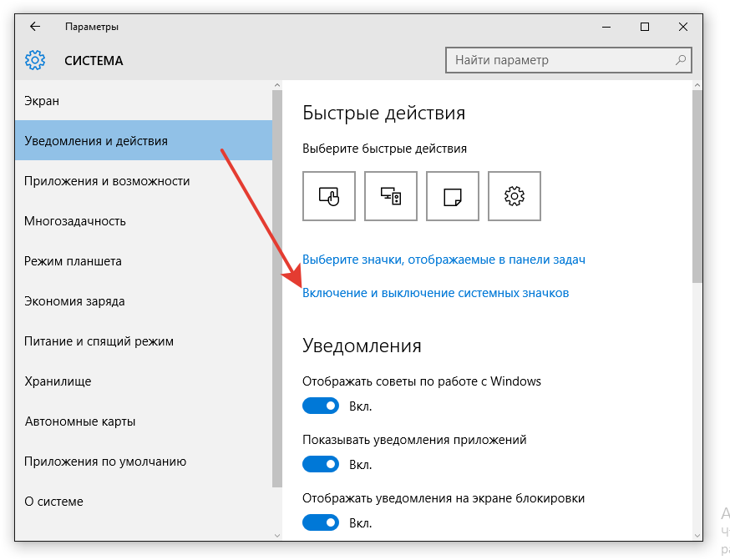Viewport: 730px width, 560px height.
Task: Select Уведомления и действия in sidebar
Action: tap(144, 140)
